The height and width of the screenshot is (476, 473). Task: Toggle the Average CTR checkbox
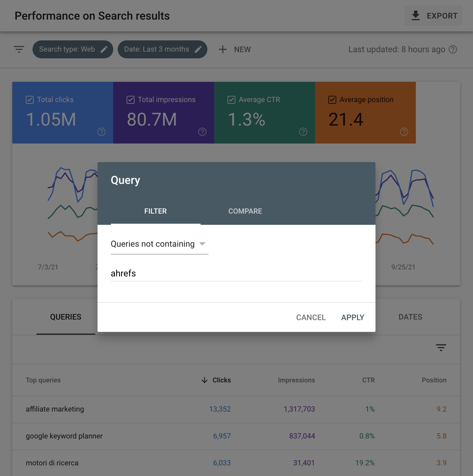point(231,100)
